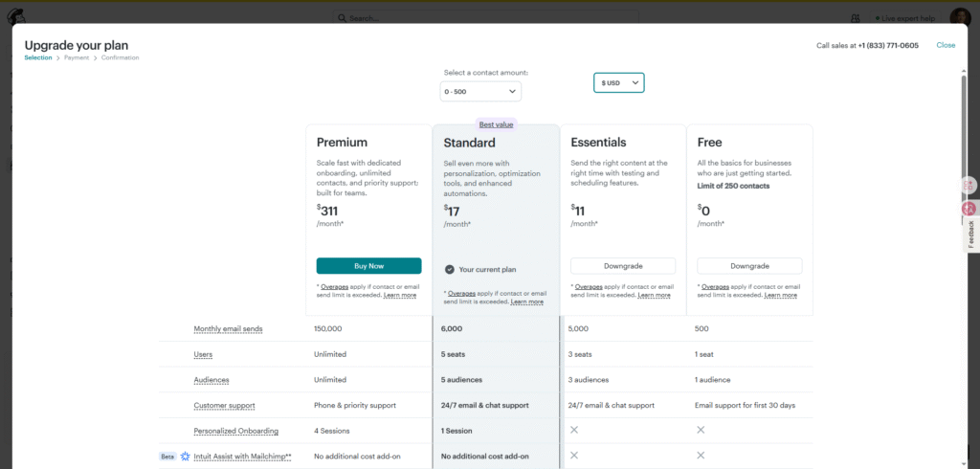
Task: Click the Customer support feature label
Action: coord(224,406)
